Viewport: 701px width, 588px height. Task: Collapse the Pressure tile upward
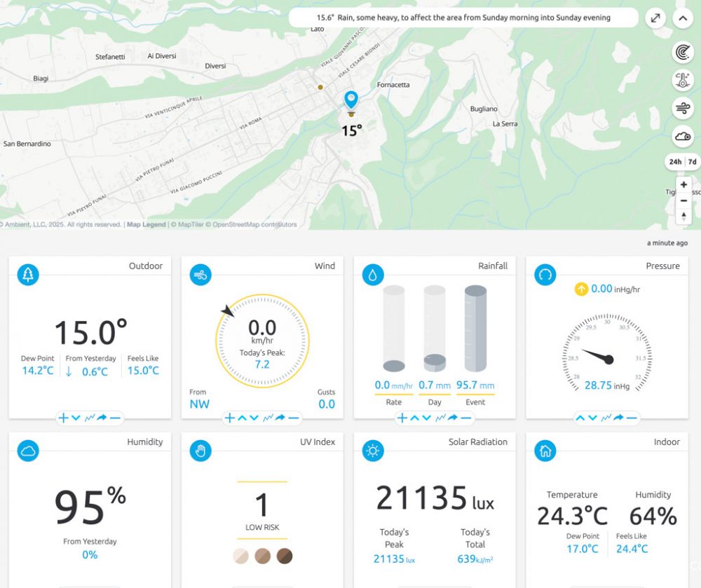[x=580, y=417]
